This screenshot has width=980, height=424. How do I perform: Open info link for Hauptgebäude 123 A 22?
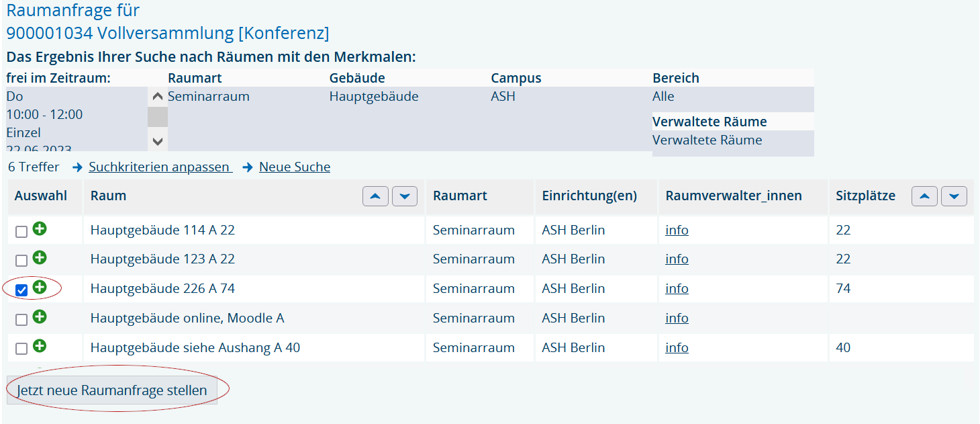[x=677, y=259]
